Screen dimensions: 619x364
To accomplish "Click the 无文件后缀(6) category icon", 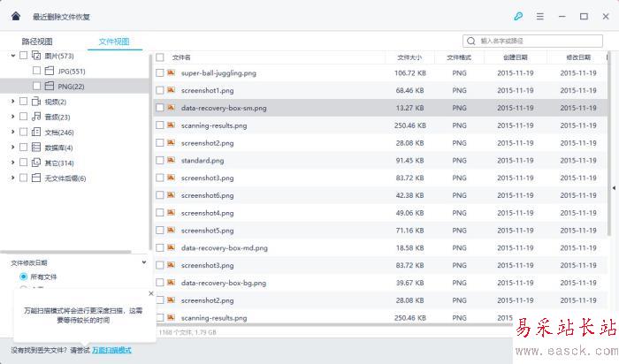I will coord(36,178).
